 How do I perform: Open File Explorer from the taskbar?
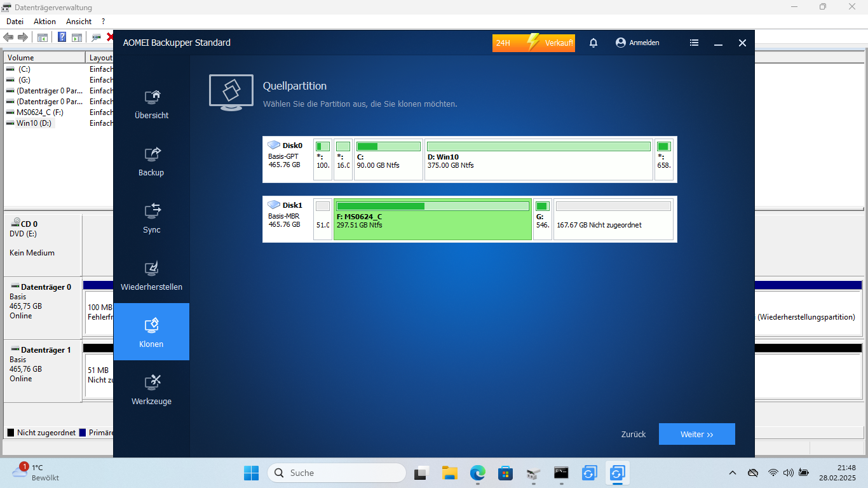coord(450,473)
